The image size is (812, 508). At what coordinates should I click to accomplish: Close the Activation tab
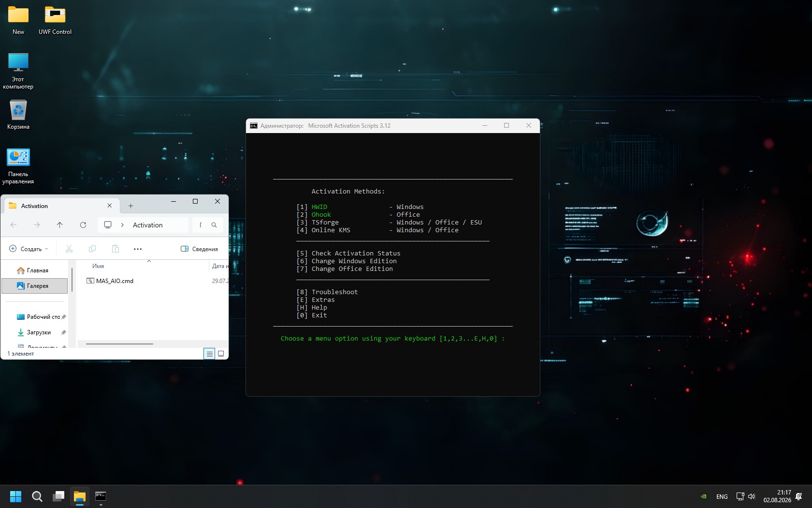coord(110,206)
